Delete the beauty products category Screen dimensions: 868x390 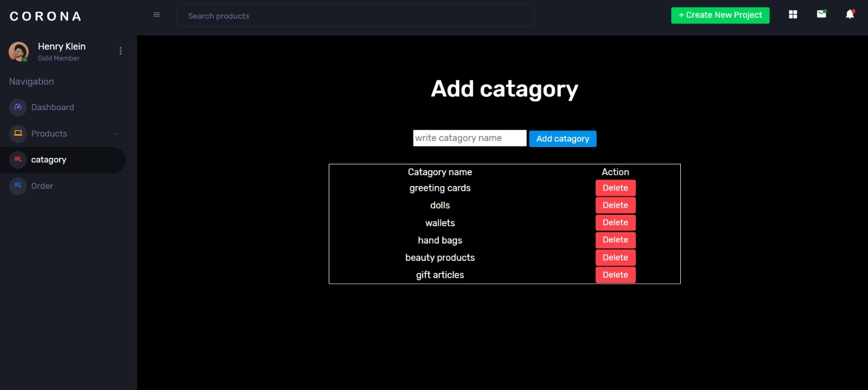pos(615,257)
